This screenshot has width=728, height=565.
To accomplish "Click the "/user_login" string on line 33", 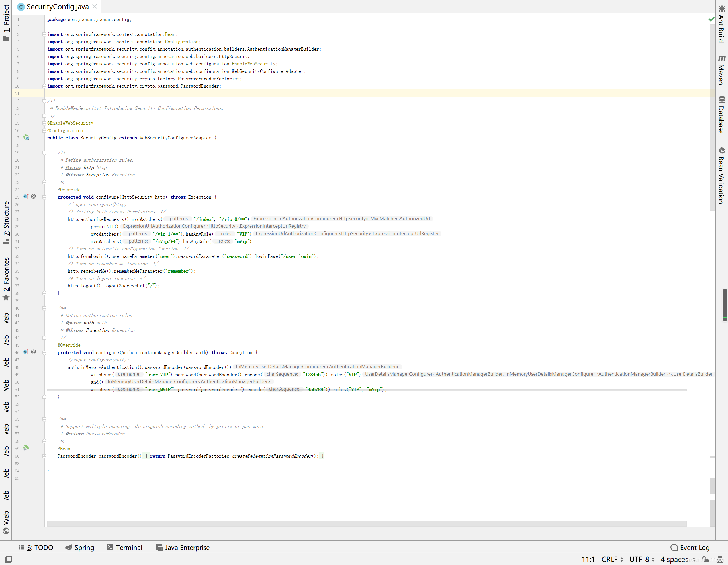I will click(297, 256).
